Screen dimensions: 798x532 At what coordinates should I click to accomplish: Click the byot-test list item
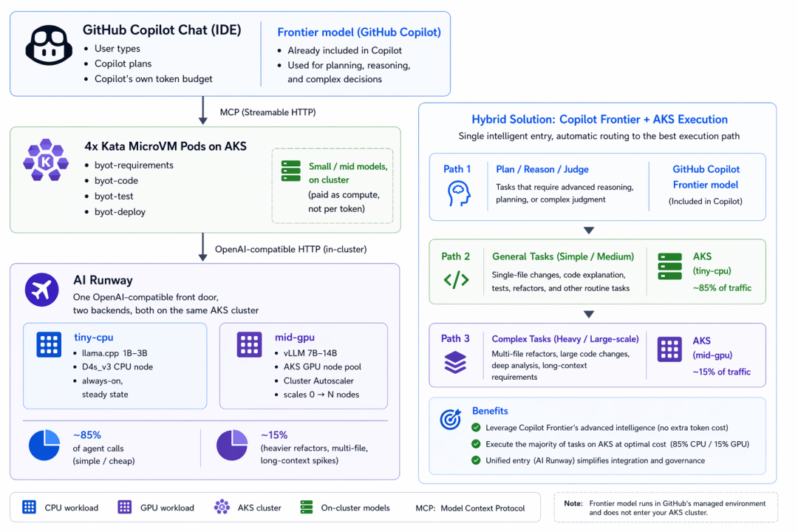point(114,196)
